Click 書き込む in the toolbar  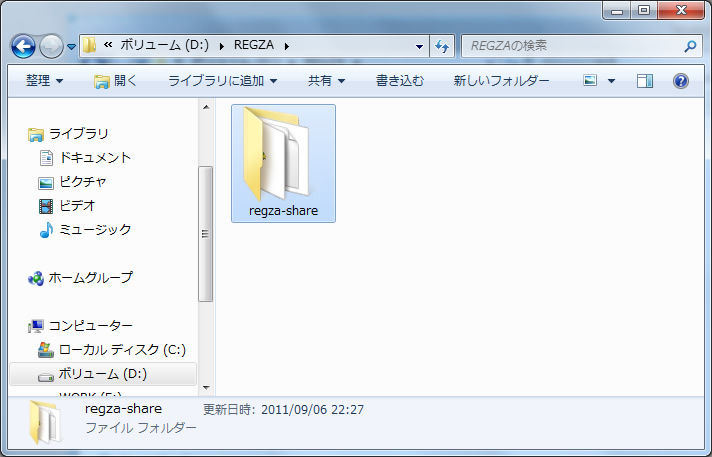point(400,81)
